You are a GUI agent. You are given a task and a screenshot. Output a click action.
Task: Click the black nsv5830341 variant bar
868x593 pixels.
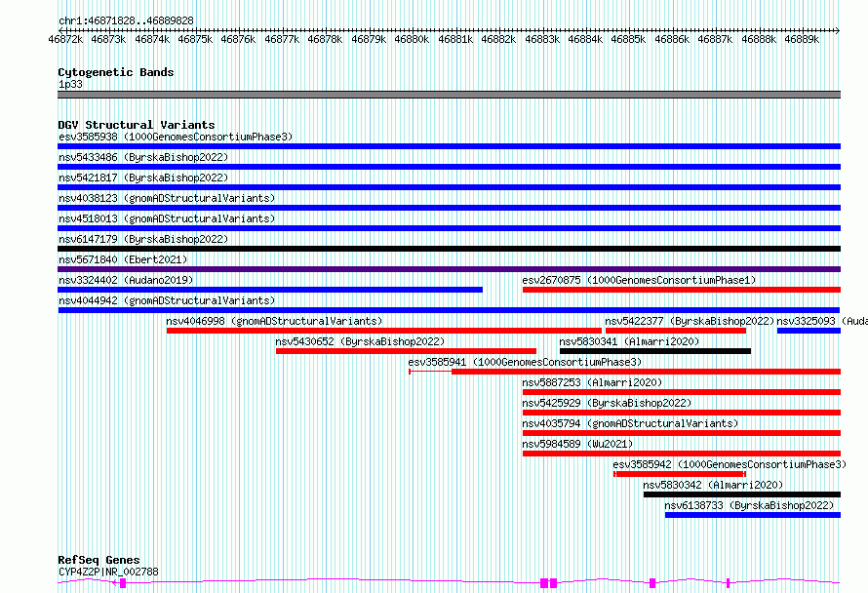[x=655, y=351]
